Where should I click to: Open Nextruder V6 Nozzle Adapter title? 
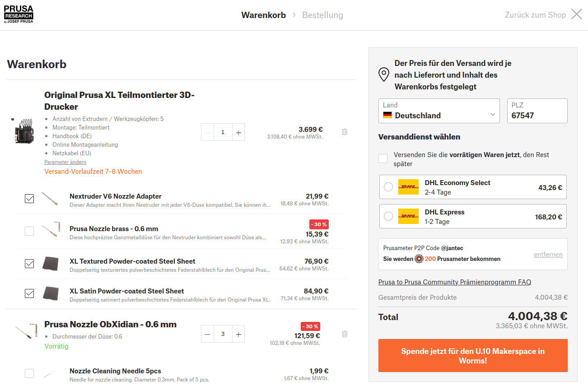[116, 196]
